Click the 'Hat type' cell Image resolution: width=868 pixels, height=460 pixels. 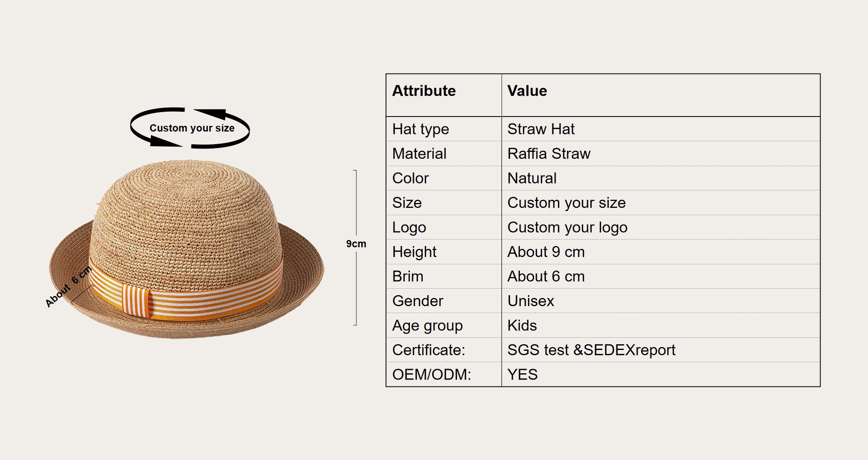coord(444,129)
